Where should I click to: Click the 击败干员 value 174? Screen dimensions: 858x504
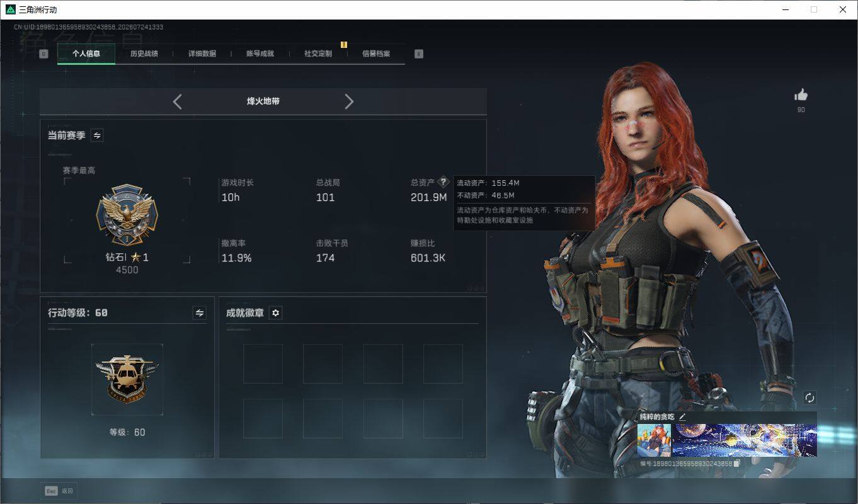pos(325,258)
